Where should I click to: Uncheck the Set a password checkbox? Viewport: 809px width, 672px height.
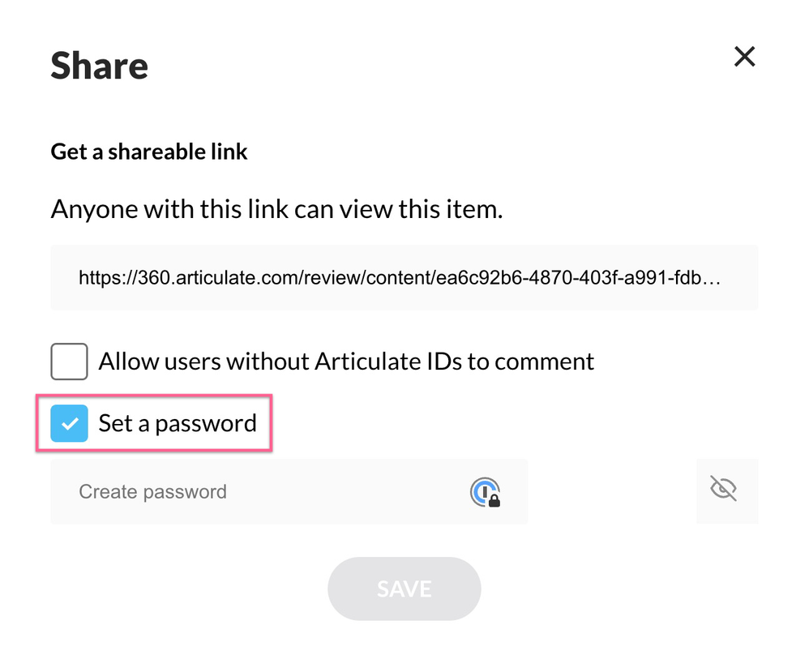click(69, 424)
